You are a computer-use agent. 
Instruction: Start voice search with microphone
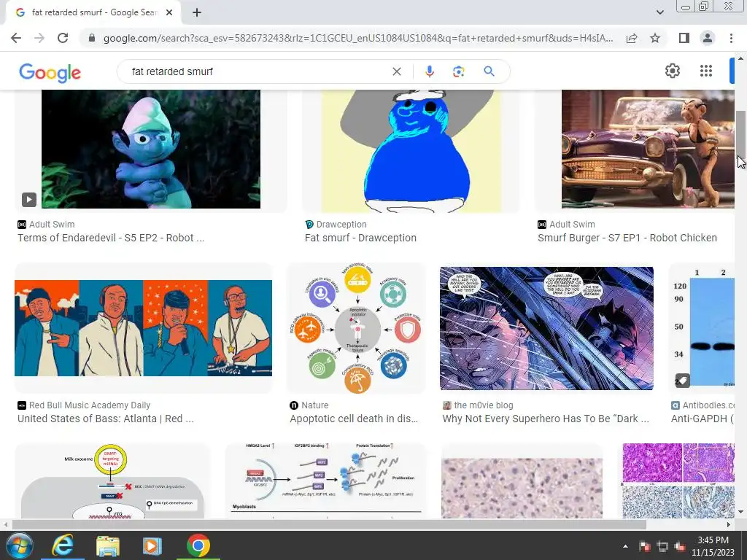[429, 71]
